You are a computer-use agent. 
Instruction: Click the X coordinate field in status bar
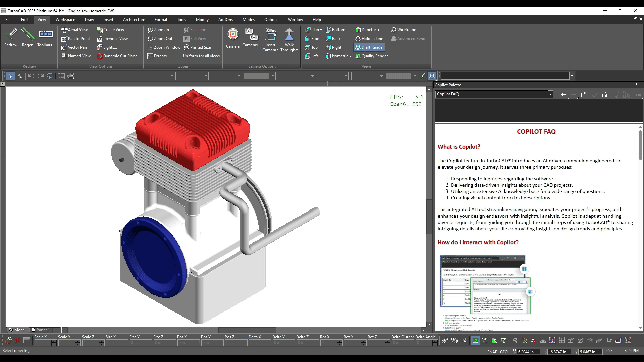[529, 352]
